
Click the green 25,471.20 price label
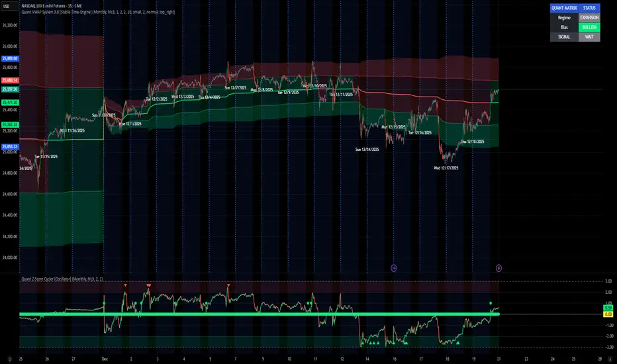[10, 103]
